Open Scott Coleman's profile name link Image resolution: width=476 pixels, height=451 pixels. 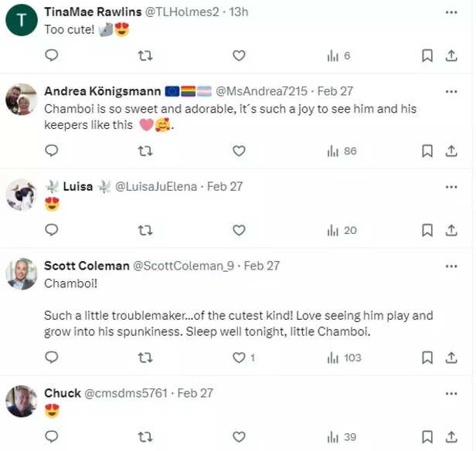tap(87, 266)
